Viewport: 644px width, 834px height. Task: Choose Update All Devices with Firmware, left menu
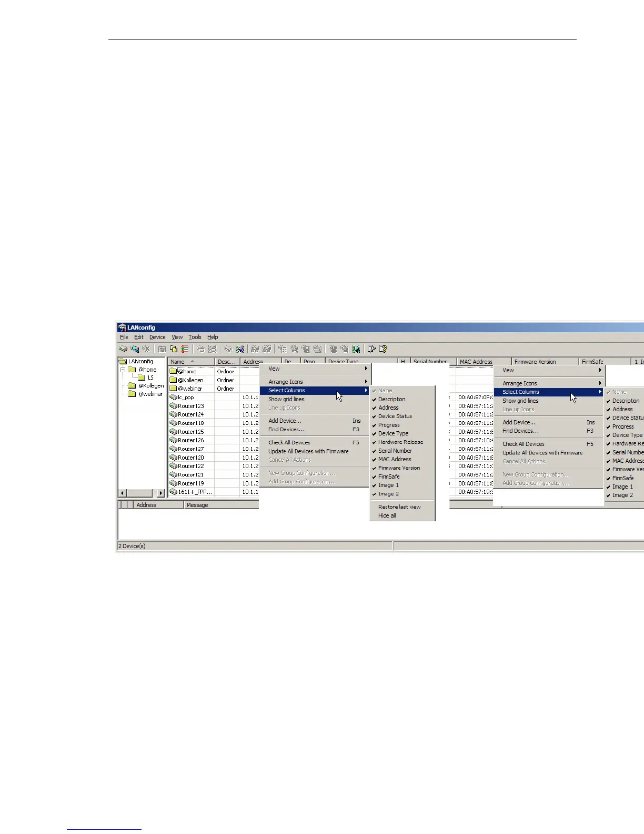pyautogui.click(x=315, y=451)
